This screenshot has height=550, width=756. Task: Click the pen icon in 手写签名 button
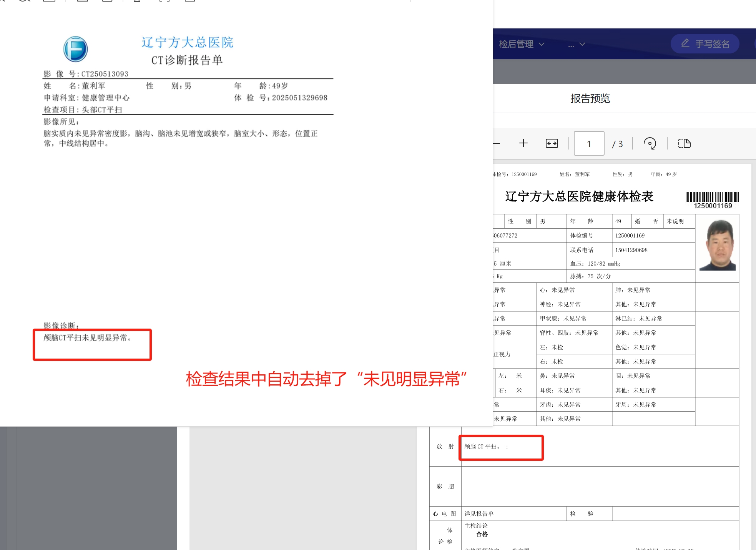(685, 43)
